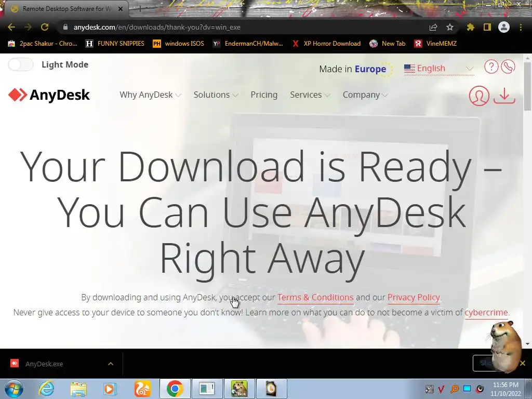Image resolution: width=532 pixels, height=399 pixels.
Task: Open the Privacy Policy link
Action: (414, 297)
